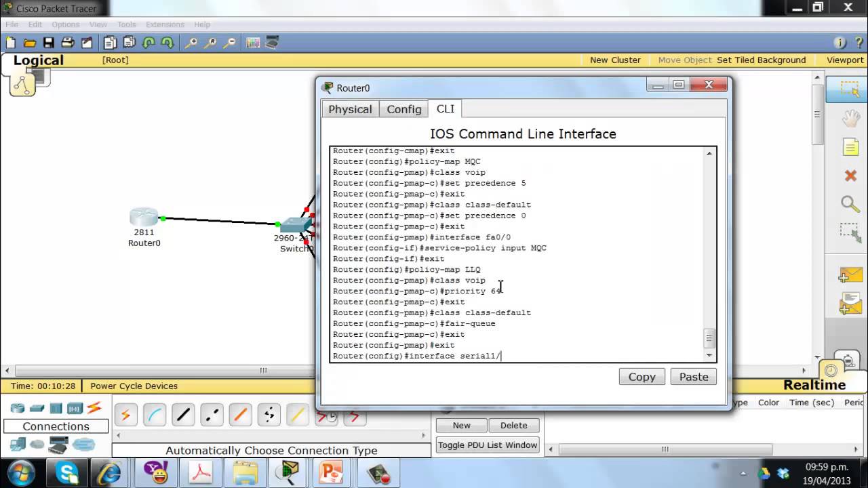Choose the Connections lightning category
868x488 pixels.
pyautogui.click(x=94, y=408)
